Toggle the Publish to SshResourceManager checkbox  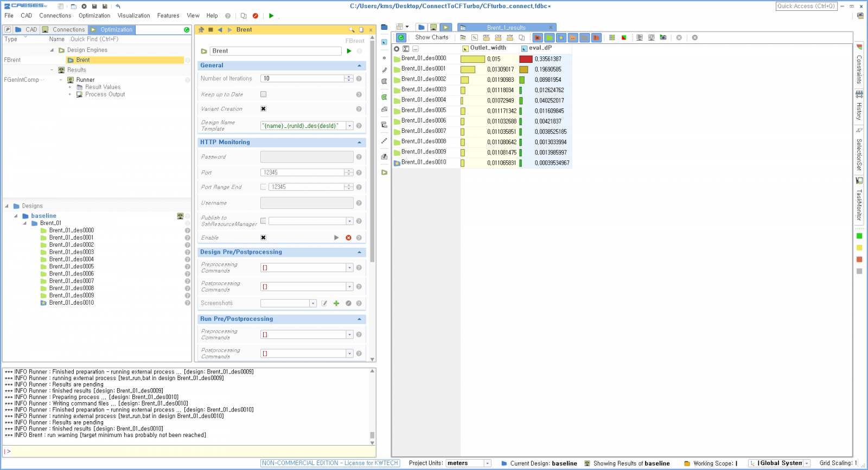coord(264,221)
